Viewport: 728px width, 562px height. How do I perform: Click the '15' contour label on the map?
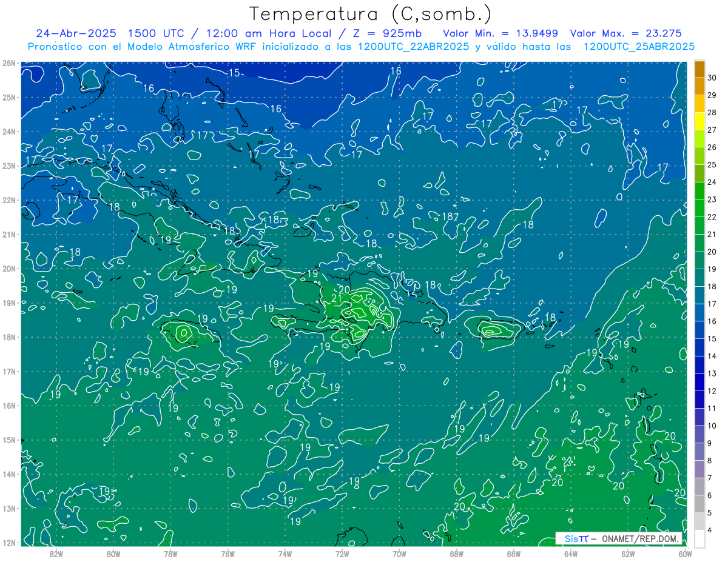pos(234,73)
